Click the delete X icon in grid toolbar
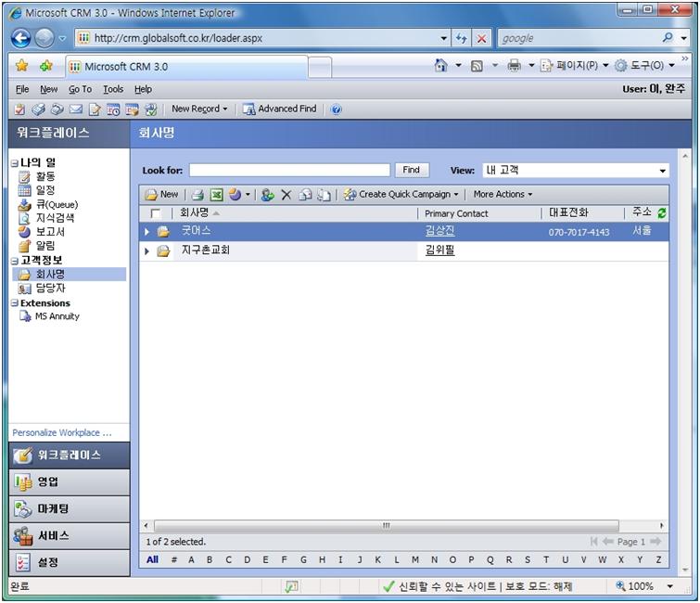700x603 pixels. [286, 195]
